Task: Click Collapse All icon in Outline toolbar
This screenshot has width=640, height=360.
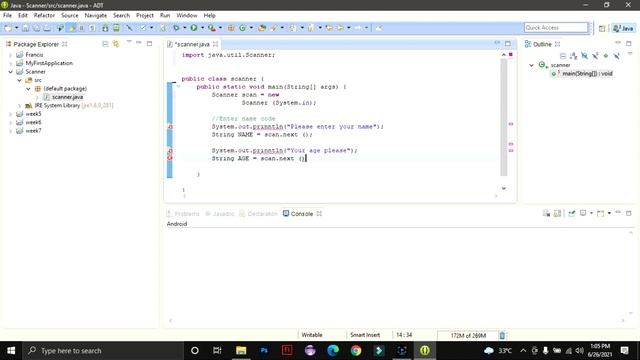Action: [563, 56]
